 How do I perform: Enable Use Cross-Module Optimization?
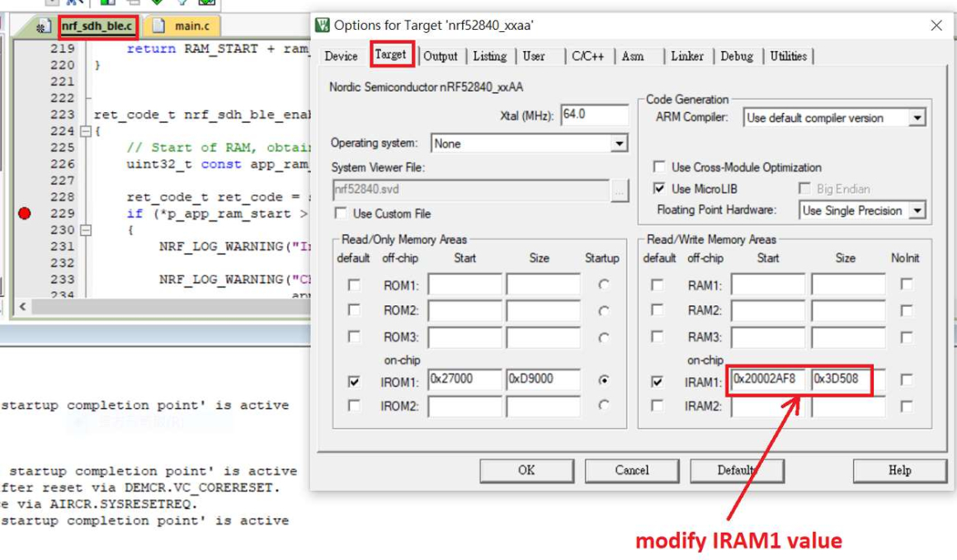pos(659,167)
